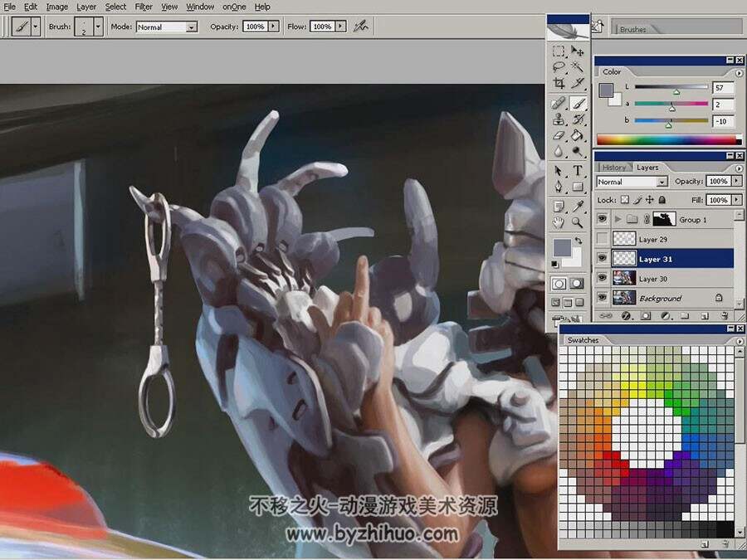Select the Rectangle shape tool

tap(578, 187)
